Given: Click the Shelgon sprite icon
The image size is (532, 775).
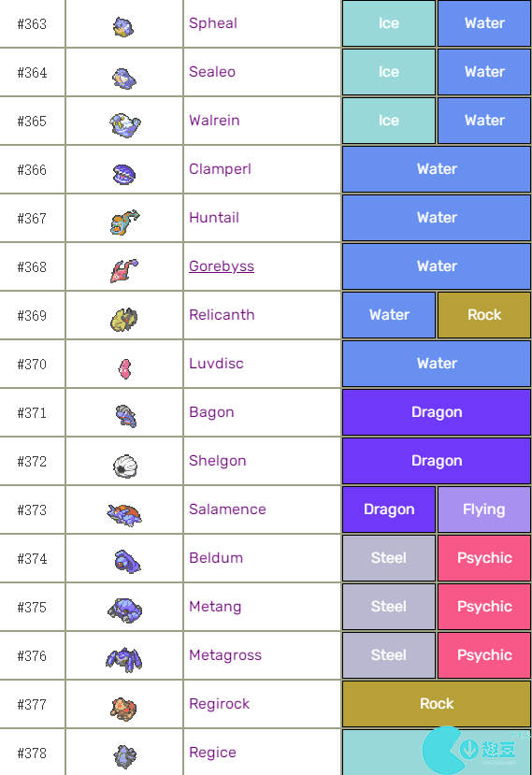Looking at the screenshot, I should [125, 466].
